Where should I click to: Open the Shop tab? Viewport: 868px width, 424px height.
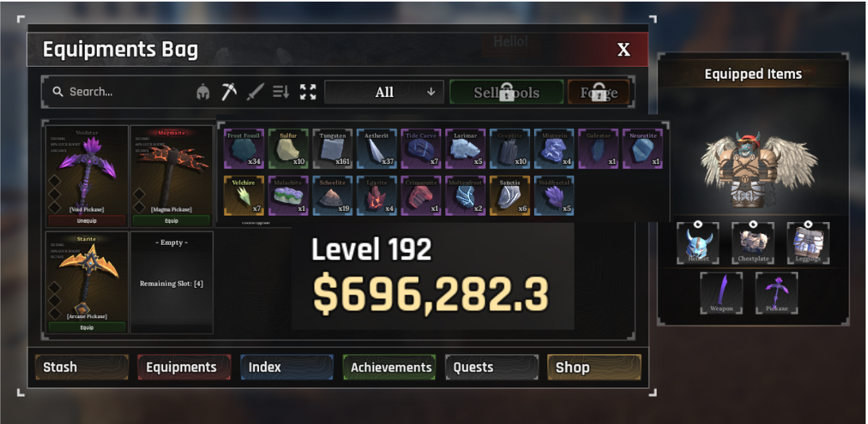pyautogui.click(x=594, y=367)
